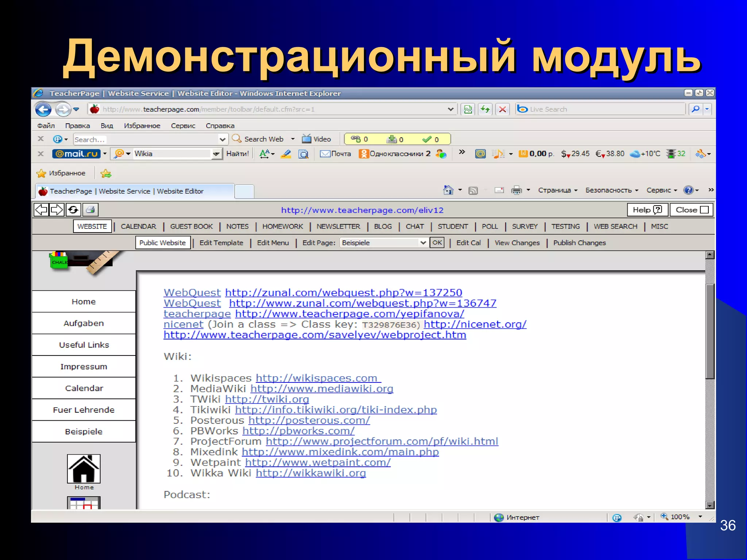Open the Wikia search engine dropdown
The image size is (747, 560).
pos(216,153)
